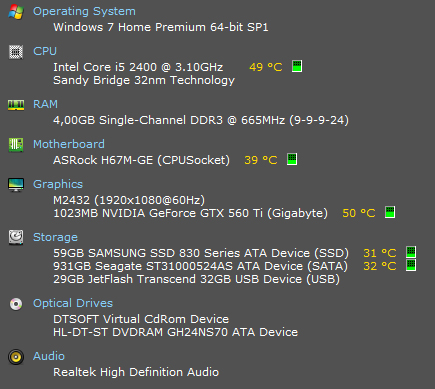Click the Samsung SSD temperature indicator

click(x=411, y=252)
